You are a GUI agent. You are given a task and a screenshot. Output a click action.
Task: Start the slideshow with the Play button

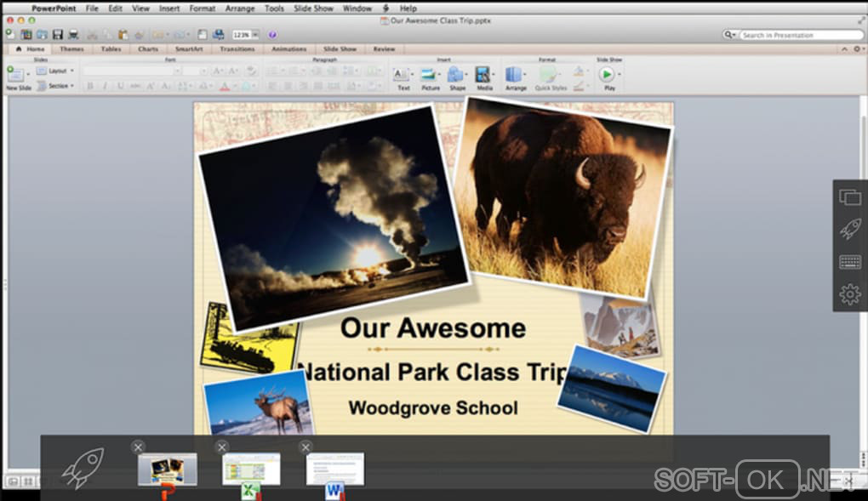coord(608,75)
